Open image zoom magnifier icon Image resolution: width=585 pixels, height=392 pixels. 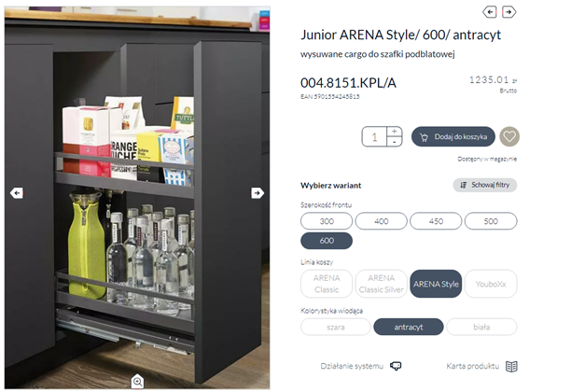click(x=137, y=381)
